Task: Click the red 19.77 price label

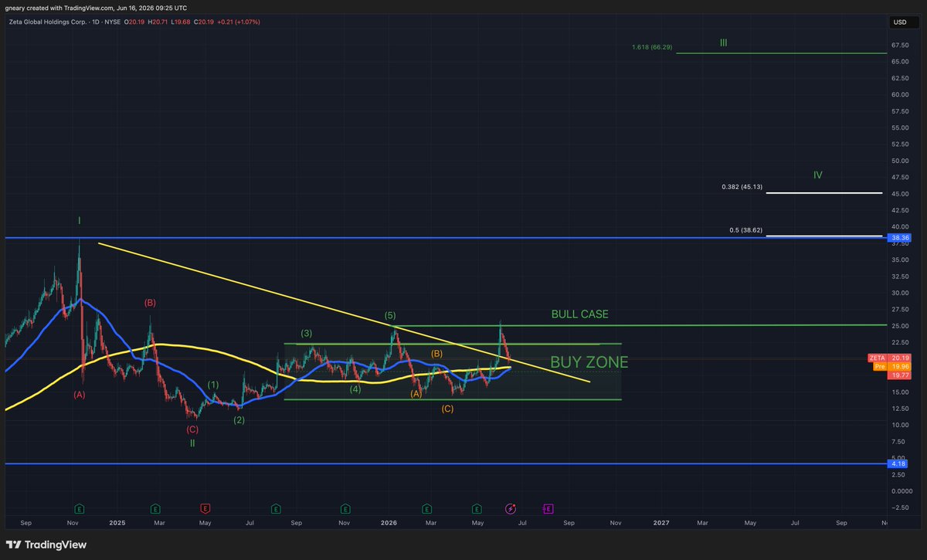Action: tap(898, 375)
